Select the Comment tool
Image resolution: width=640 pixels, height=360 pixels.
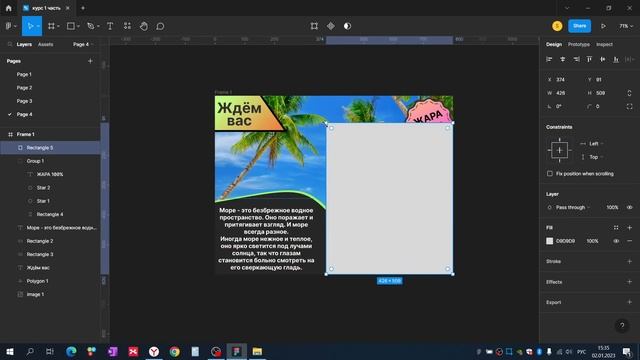160,26
